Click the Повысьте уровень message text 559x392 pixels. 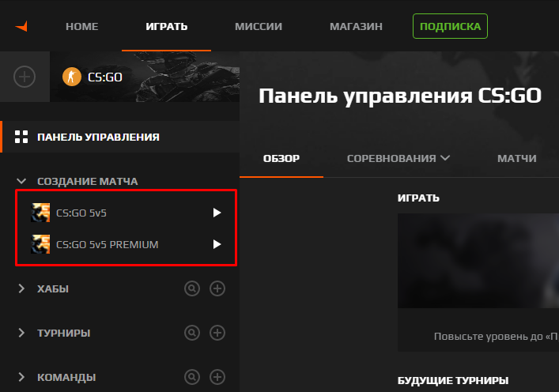pos(497,337)
